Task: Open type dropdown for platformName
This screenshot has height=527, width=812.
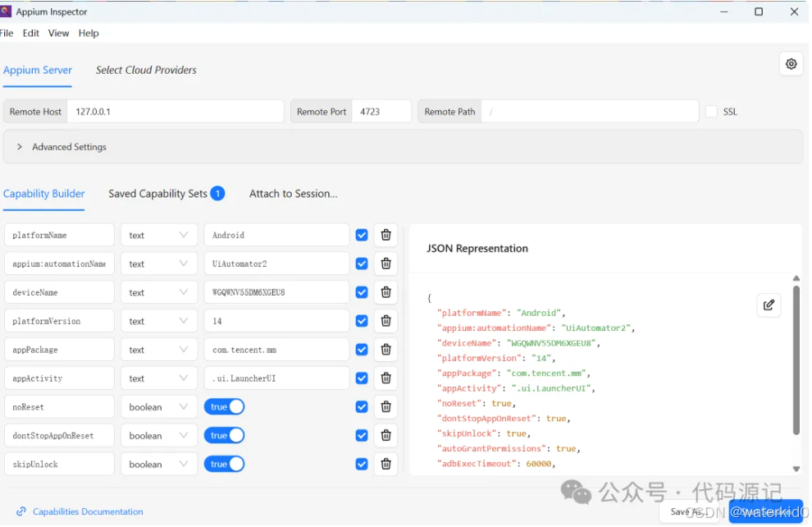Action: (159, 236)
